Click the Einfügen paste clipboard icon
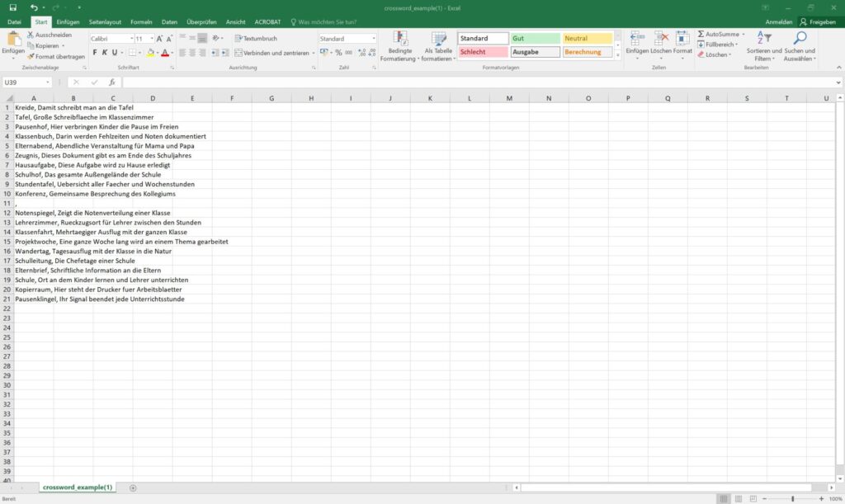Viewport: 845px width, 504px height. point(13,40)
